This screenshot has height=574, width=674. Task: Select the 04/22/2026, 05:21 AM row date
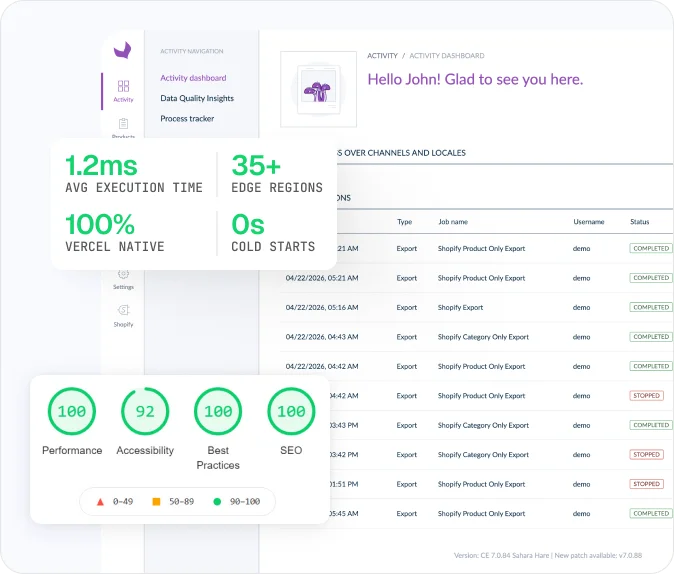coord(322,278)
